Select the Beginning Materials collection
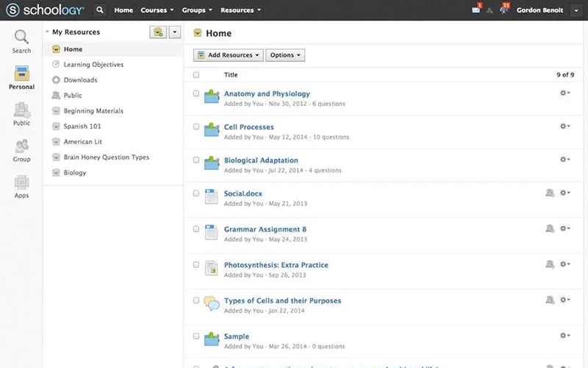The height and width of the screenshot is (368, 588). (93, 111)
